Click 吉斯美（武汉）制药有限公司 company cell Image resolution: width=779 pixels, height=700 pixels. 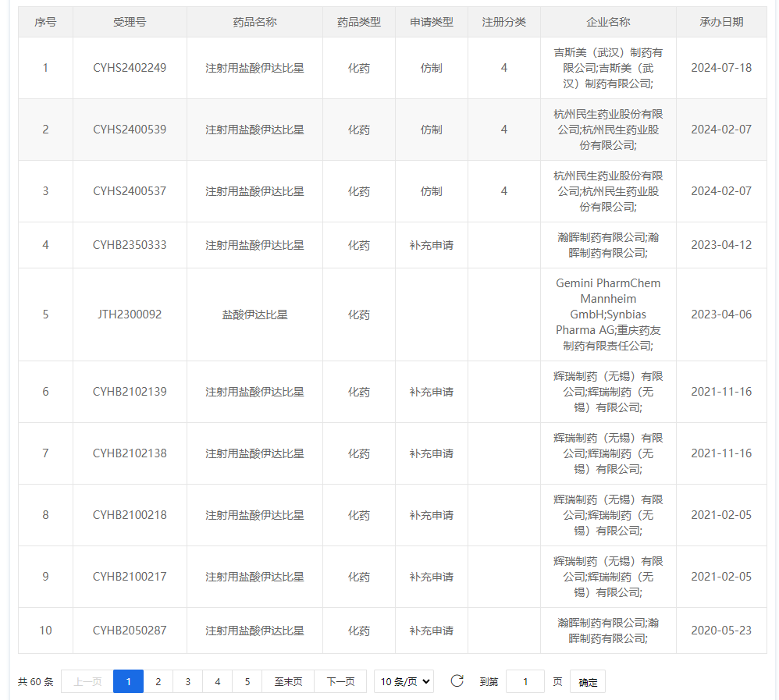coord(608,68)
